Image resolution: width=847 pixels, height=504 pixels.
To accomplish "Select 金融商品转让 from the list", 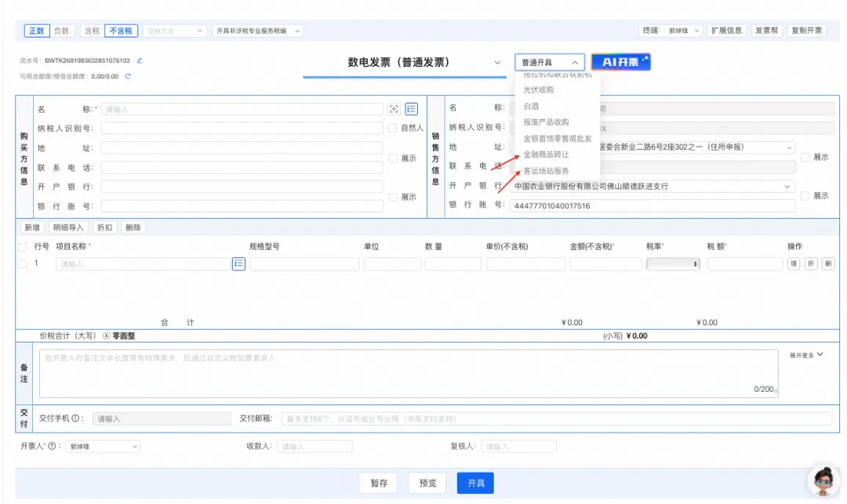I will coord(546,154).
